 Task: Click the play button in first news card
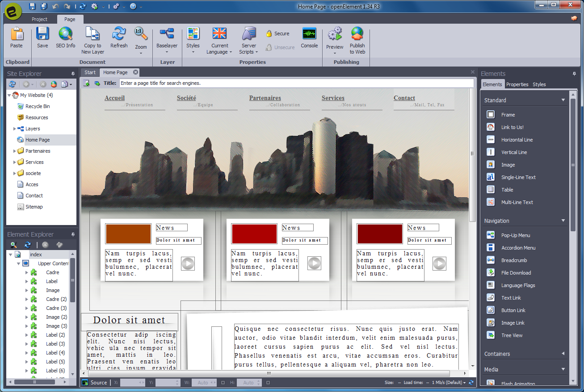pyautogui.click(x=188, y=263)
